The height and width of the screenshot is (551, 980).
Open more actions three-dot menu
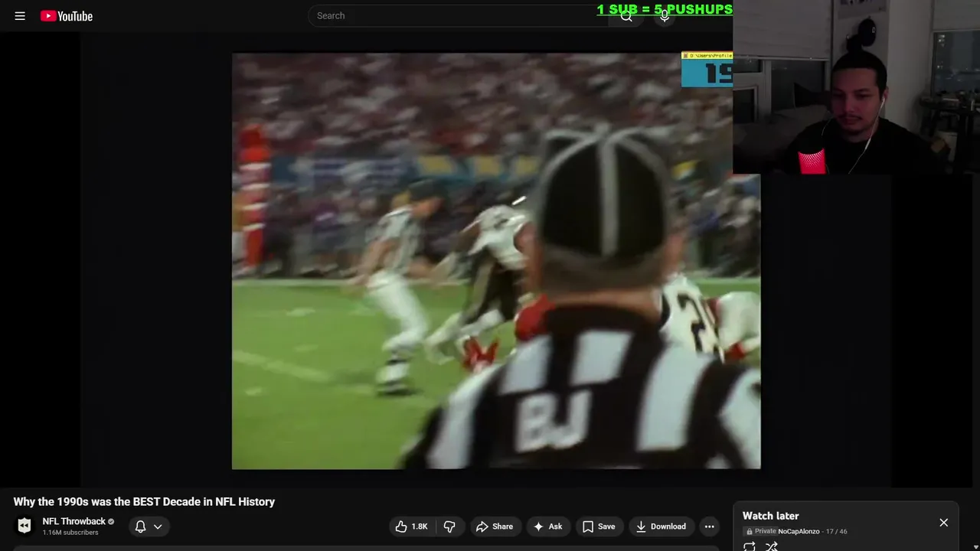tap(710, 527)
